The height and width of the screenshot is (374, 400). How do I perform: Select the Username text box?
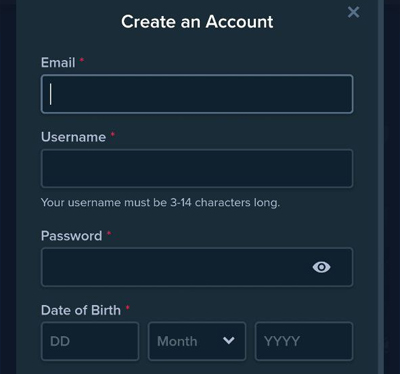click(x=197, y=168)
